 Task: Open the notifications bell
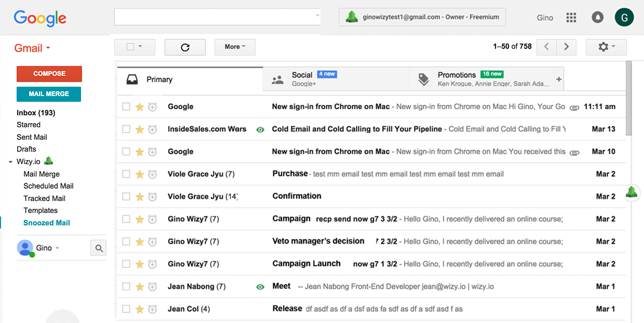pos(597,18)
